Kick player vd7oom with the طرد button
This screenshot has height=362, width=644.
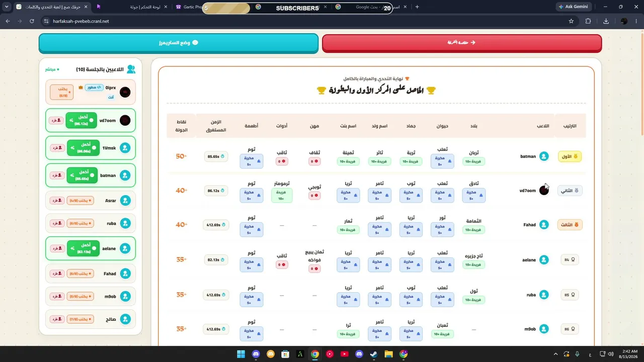pyautogui.click(x=55, y=121)
